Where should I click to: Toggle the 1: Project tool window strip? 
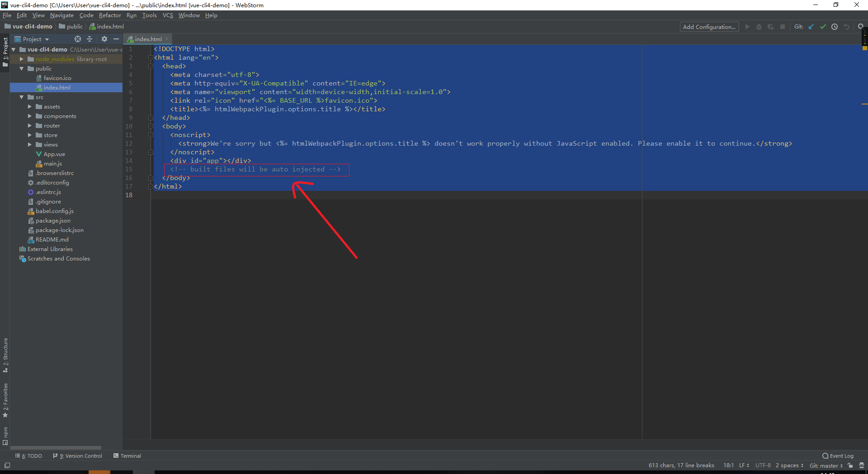5,52
